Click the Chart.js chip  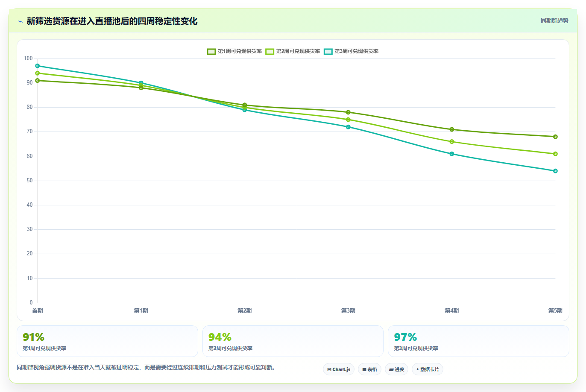339,369
